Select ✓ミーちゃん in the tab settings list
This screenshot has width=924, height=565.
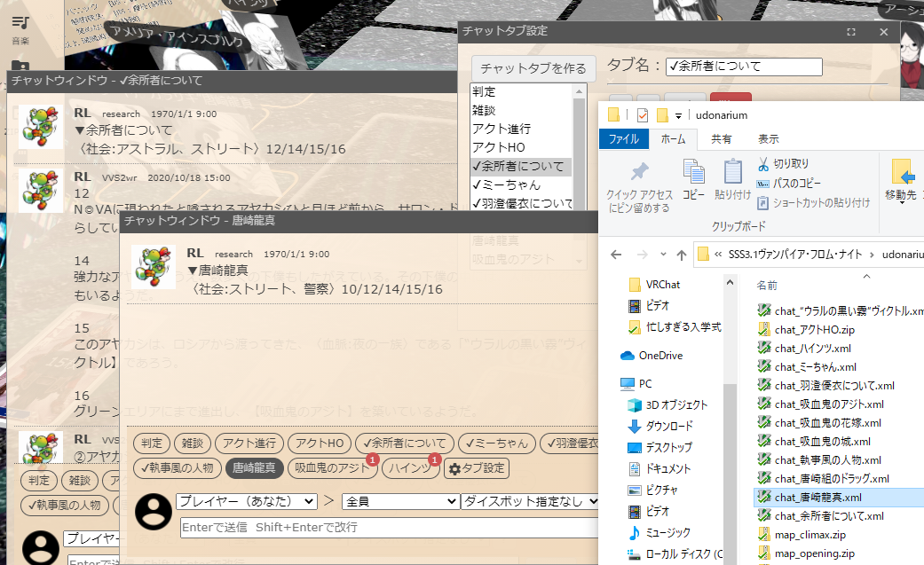click(520, 185)
